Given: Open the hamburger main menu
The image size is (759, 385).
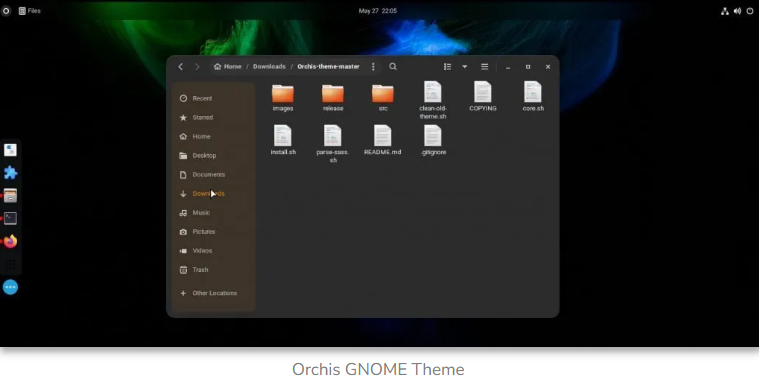Looking at the screenshot, I should click(x=485, y=67).
